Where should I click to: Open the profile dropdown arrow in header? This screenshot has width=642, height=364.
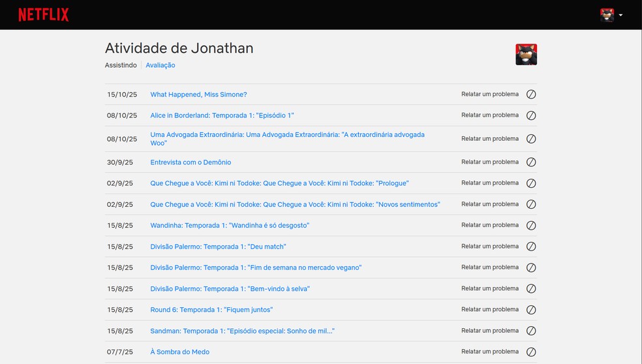click(x=620, y=15)
